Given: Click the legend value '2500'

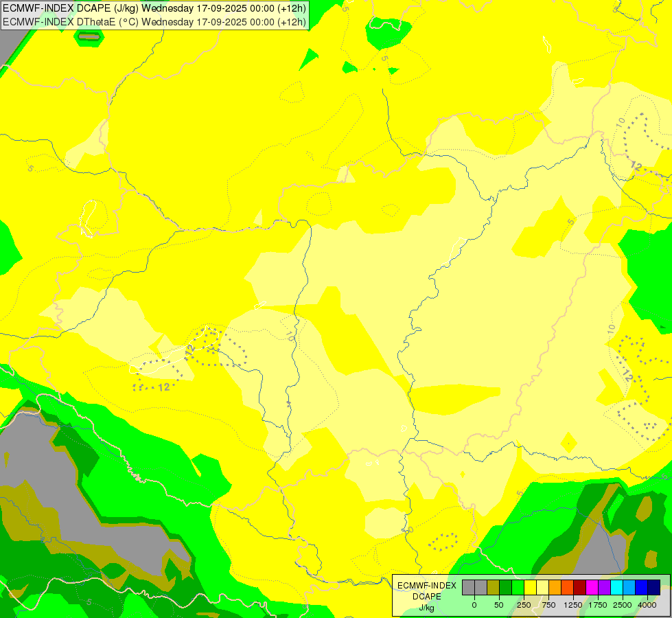Looking at the screenshot, I should 623,605.
